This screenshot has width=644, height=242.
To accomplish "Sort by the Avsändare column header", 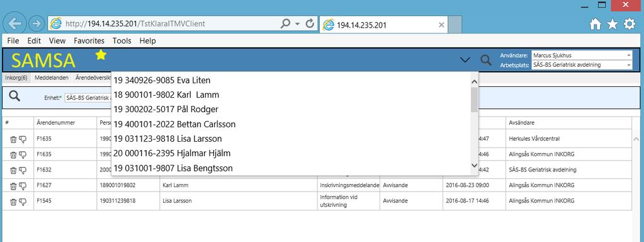I will point(569,123).
